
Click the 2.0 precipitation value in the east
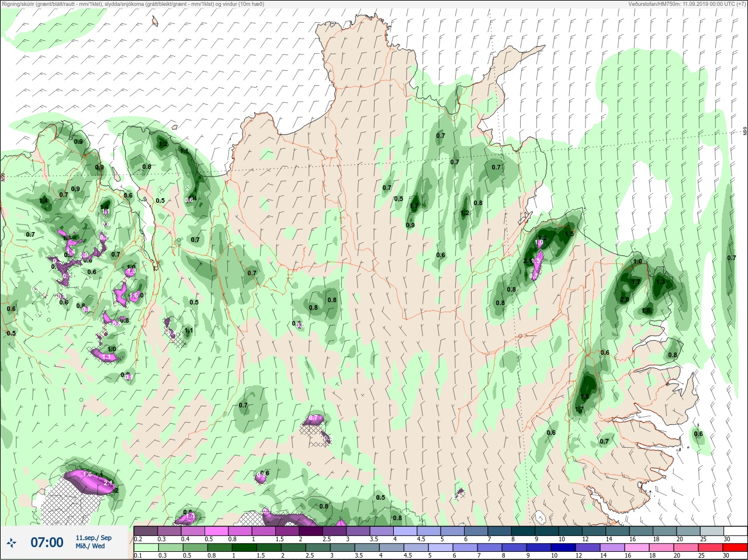[x=625, y=299]
